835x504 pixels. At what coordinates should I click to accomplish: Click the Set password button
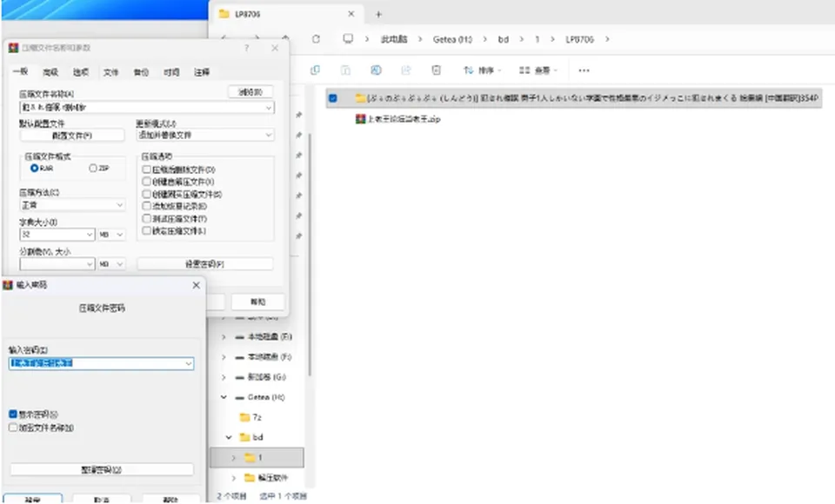coord(205,264)
